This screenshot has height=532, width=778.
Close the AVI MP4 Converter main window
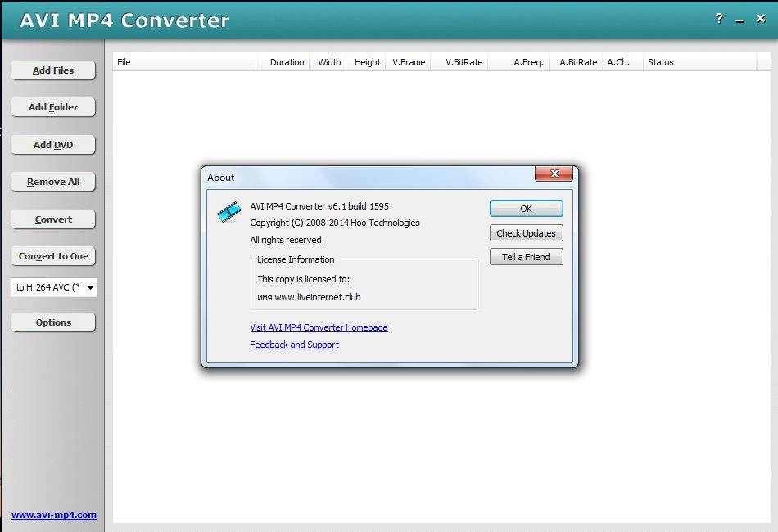coord(761,18)
